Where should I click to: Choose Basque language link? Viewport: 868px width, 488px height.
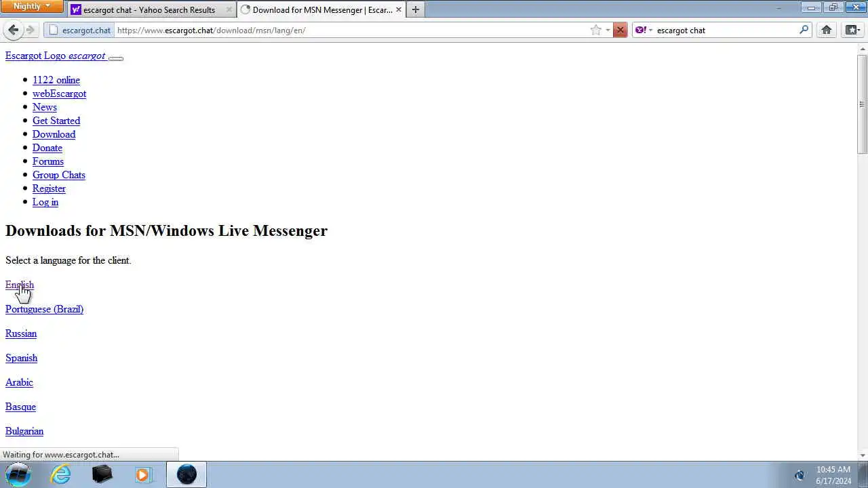coord(20,407)
